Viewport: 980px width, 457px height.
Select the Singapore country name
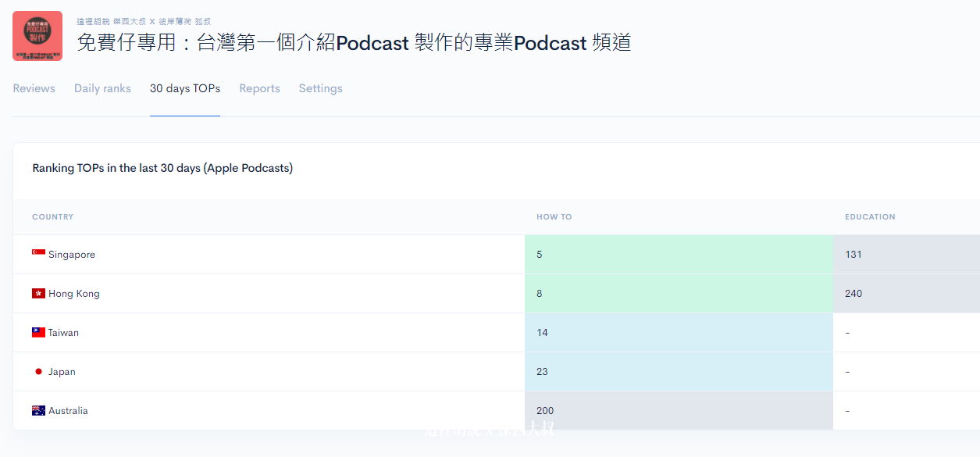coord(72,255)
